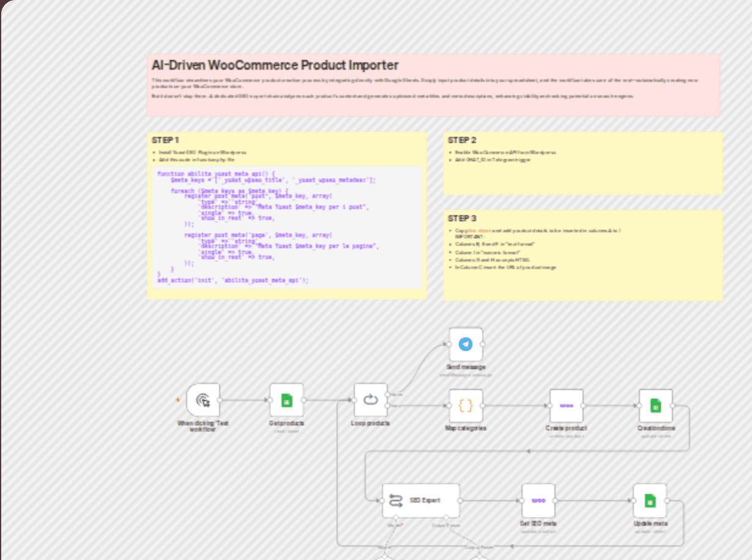Open the Get products Google Sheets node
Image resolution: width=752 pixels, height=560 pixels.
point(286,400)
